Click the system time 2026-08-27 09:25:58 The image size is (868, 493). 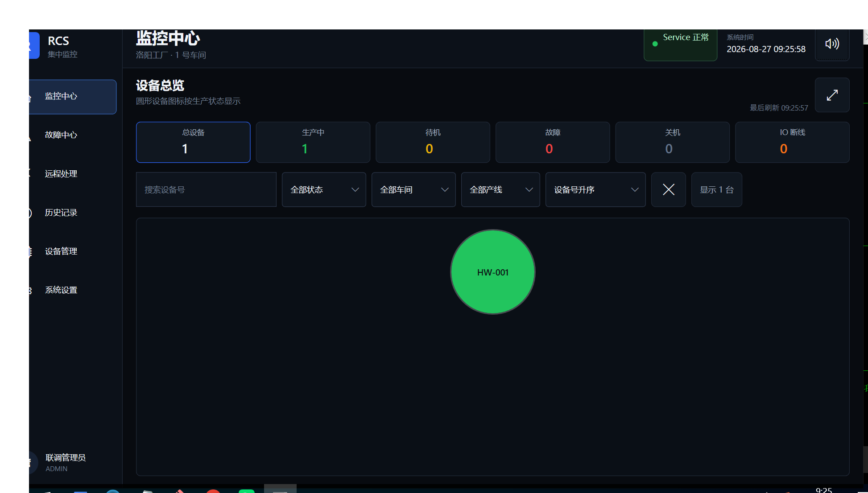click(766, 49)
